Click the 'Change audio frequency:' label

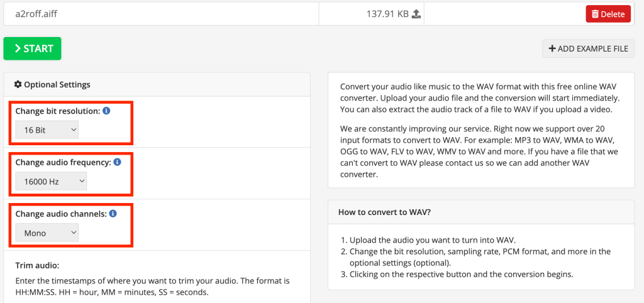pyautogui.click(x=63, y=163)
